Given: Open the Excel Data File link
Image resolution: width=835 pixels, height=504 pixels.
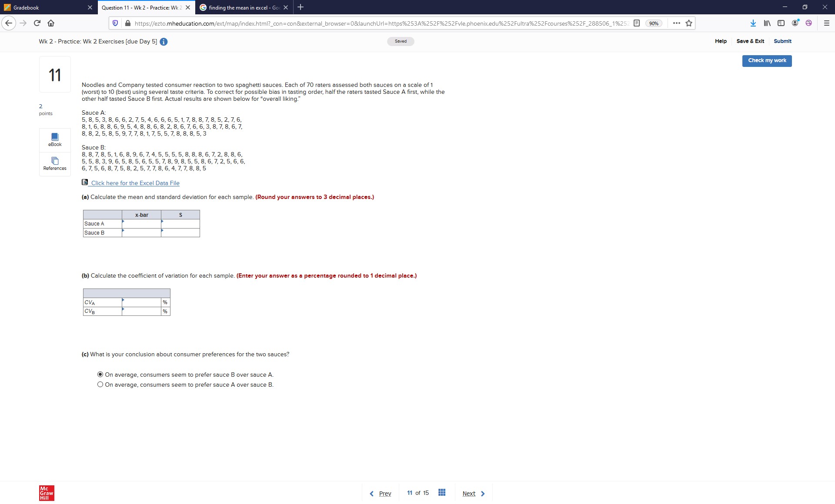Looking at the screenshot, I should [x=135, y=183].
